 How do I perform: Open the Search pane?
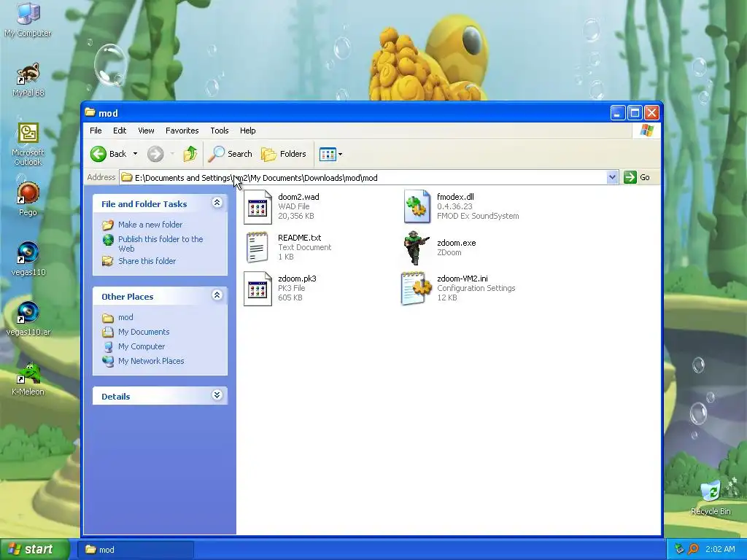(230, 154)
